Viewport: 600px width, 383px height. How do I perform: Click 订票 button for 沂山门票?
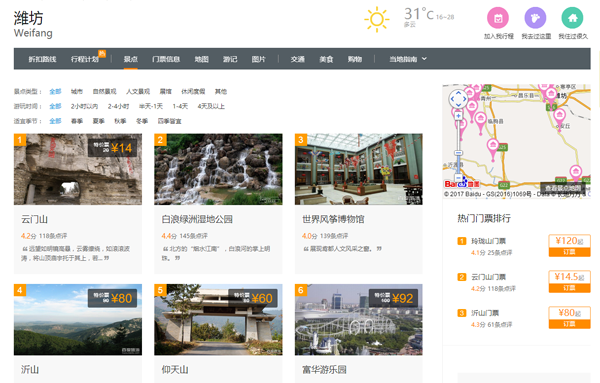pos(569,324)
